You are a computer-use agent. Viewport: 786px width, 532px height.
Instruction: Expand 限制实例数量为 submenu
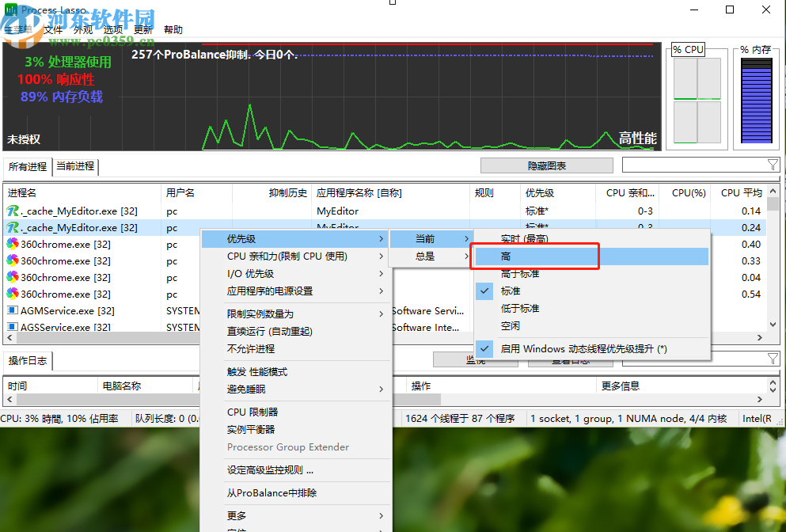[x=295, y=313]
